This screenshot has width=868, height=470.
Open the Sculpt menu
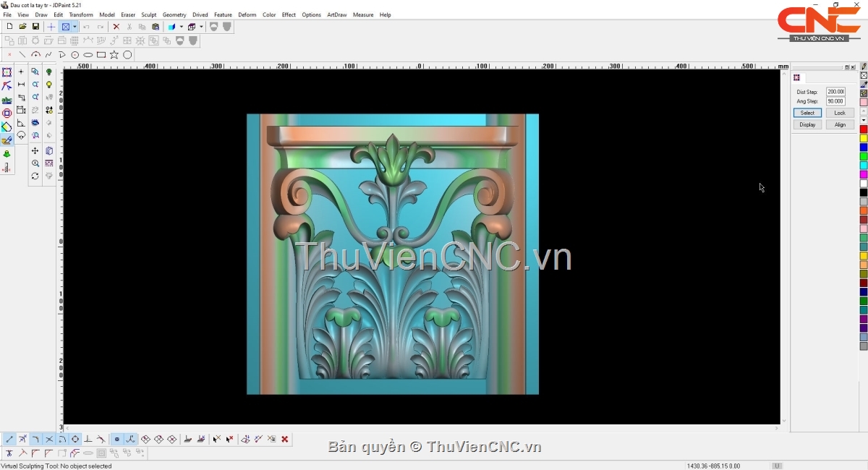coord(148,14)
